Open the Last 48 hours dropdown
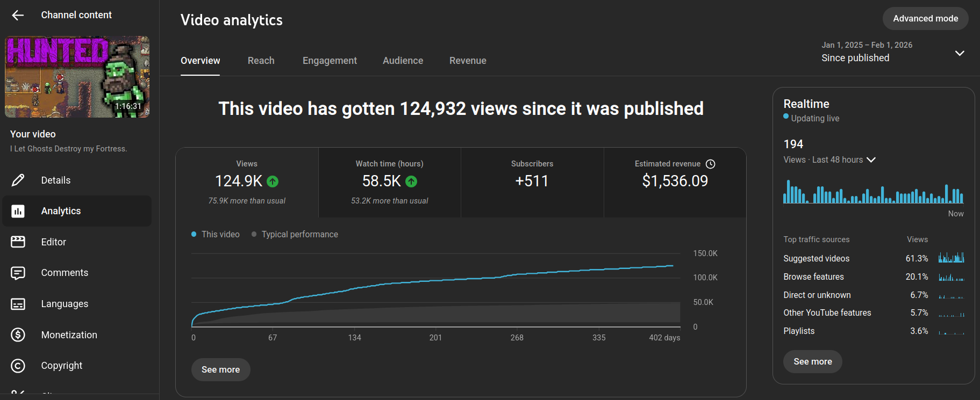Viewport: 980px width, 400px height. [x=871, y=160]
